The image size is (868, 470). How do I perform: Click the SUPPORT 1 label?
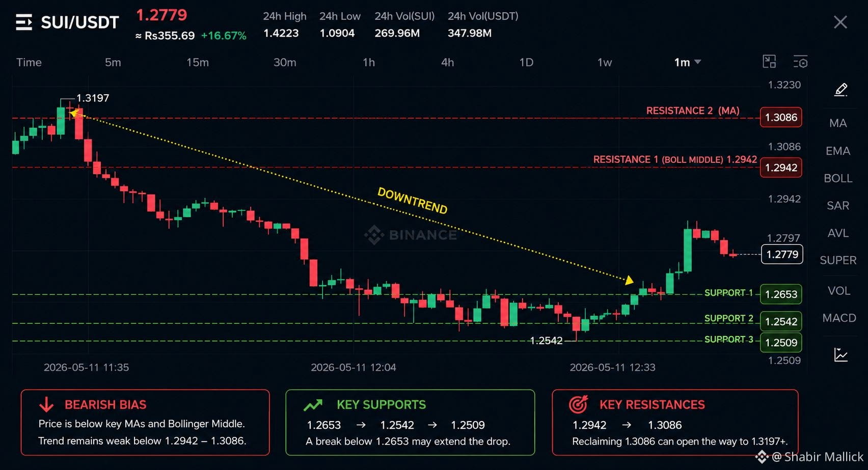(728, 293)
